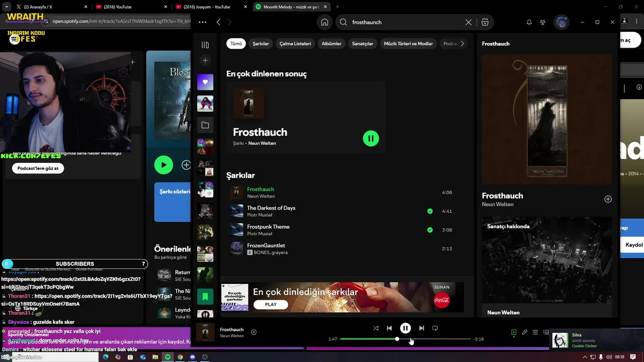The image size is (644, 362).
Task: Open the Spotify three-dots menu
Action: pos(202,22)
